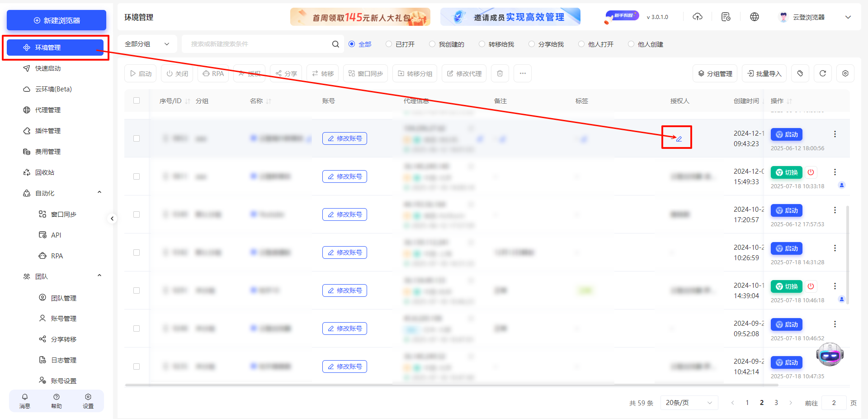This screenshot has height=419, width=868.
Task: Click the 批量导入 button
Action: coord(764,73)
